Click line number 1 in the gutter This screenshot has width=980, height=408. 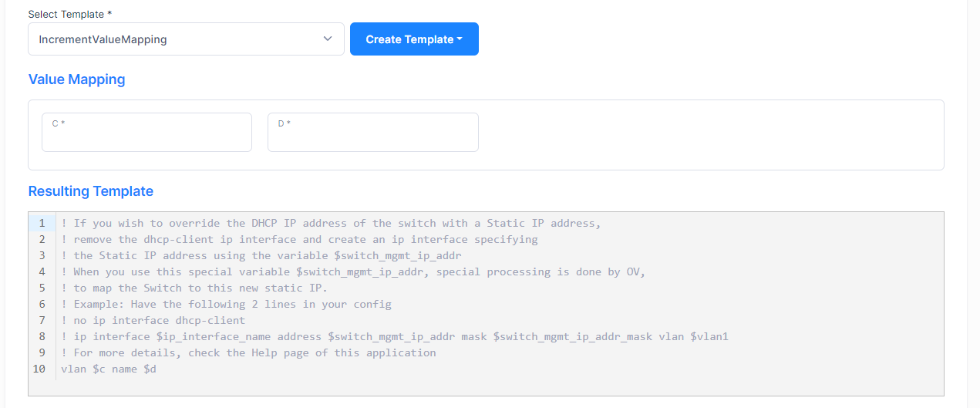[42, 224]
